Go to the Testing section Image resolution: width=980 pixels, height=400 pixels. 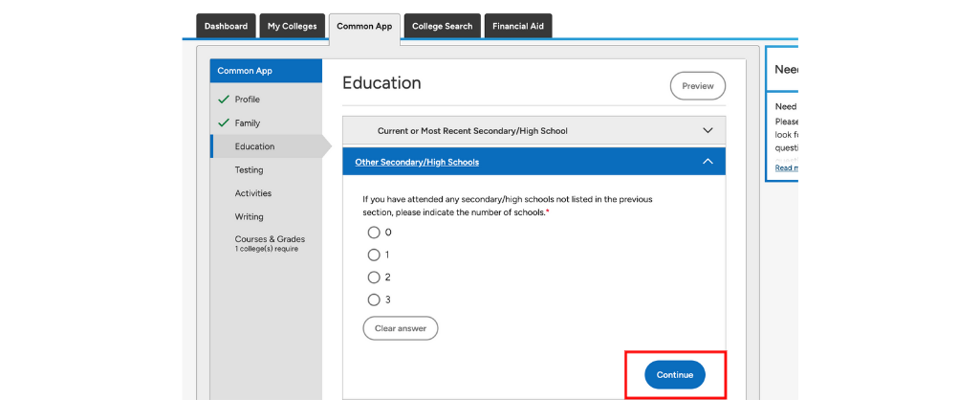point(249,169)
